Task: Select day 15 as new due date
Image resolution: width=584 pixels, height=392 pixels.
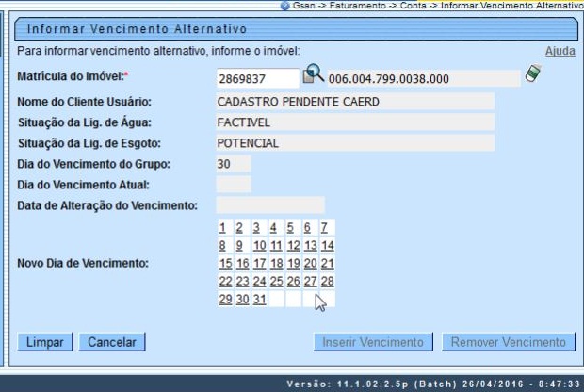Action: point(225,264)
